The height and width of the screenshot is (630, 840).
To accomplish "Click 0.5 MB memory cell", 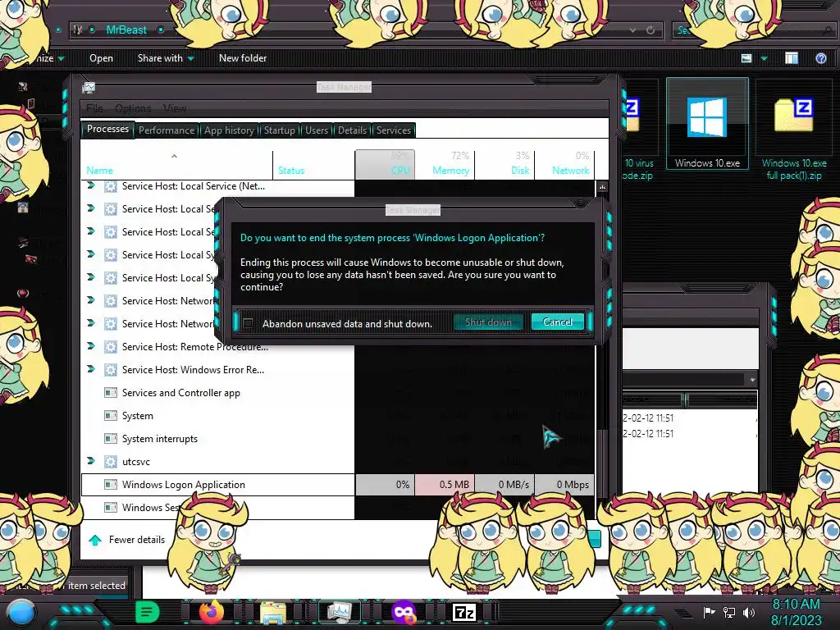I will [445, 484].
